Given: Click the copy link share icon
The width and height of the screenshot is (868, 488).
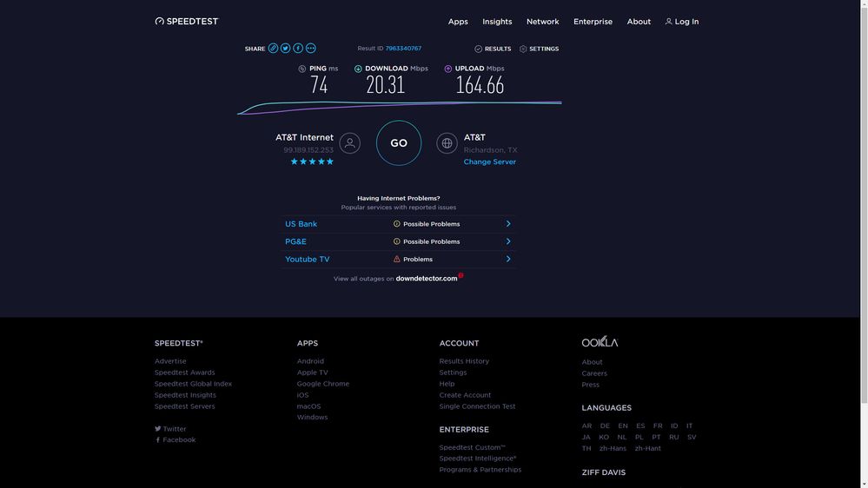Looking at the screenshot, I should (x=273, y=49).
